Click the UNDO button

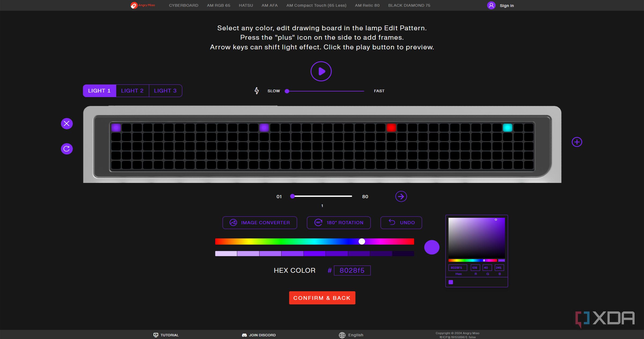click(401, 223)
